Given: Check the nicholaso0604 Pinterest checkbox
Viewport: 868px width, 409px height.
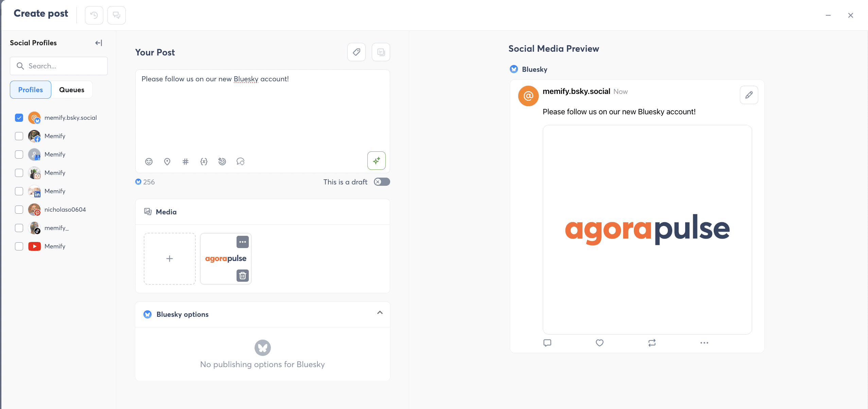Looking at the screenshot, I should tap(19, 210).
